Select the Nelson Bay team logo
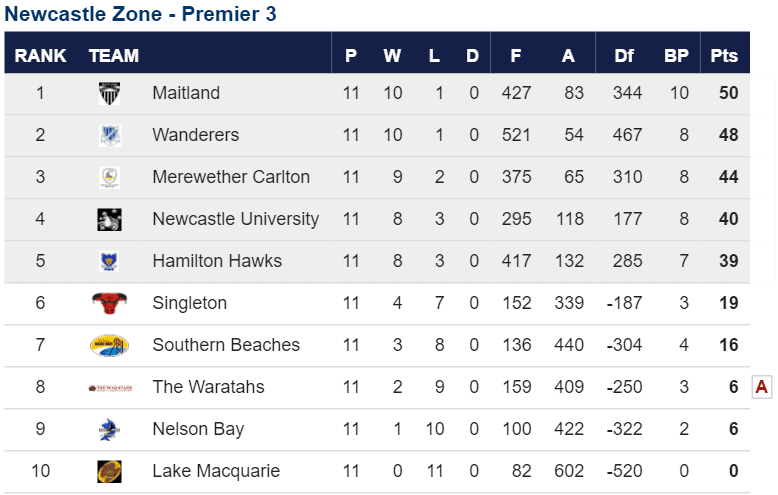 pyautogui.click(x=110, y=430)
